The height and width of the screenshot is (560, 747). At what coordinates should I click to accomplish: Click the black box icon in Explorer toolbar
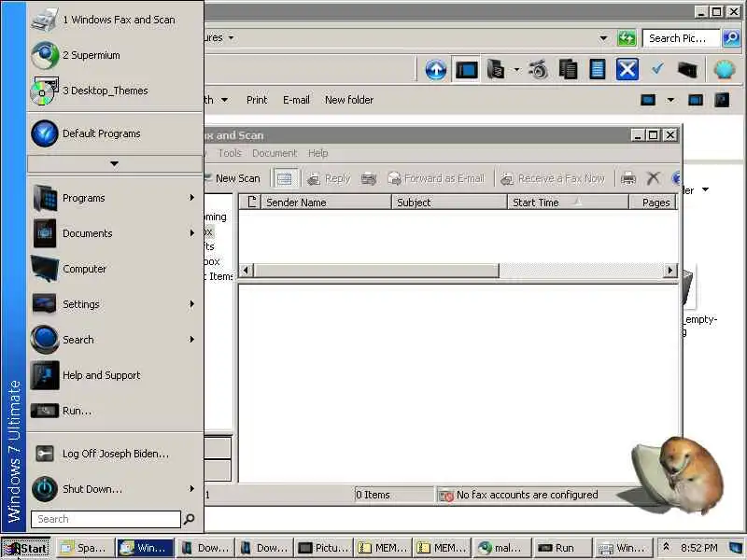point(687,70)
